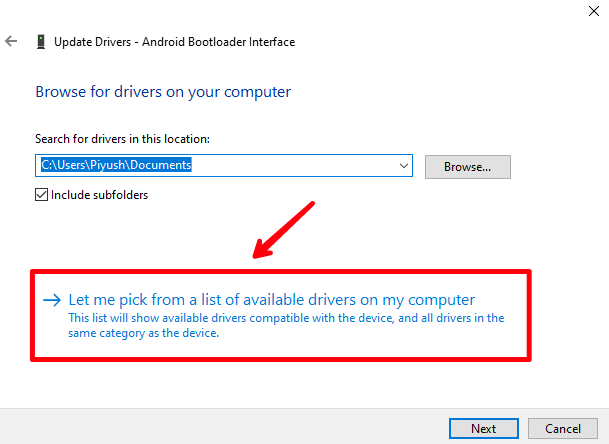This screenshot has height=444, width=609.
Task: Expand the driver location dropdown arrow
Action: click(404, 166)
